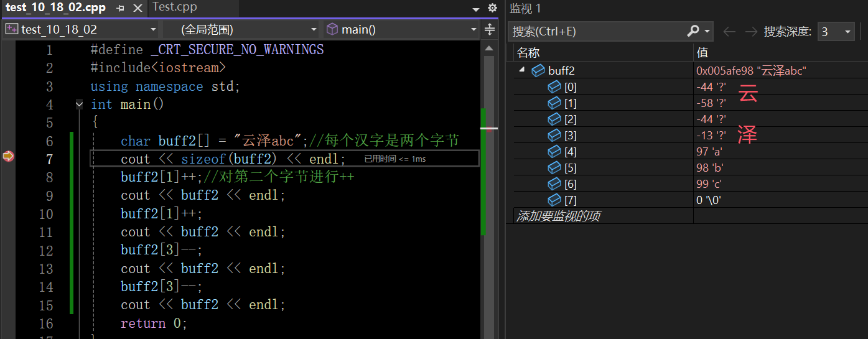Click the value 99 'c'
Screen dimensions: 868x339
(709, 184)
